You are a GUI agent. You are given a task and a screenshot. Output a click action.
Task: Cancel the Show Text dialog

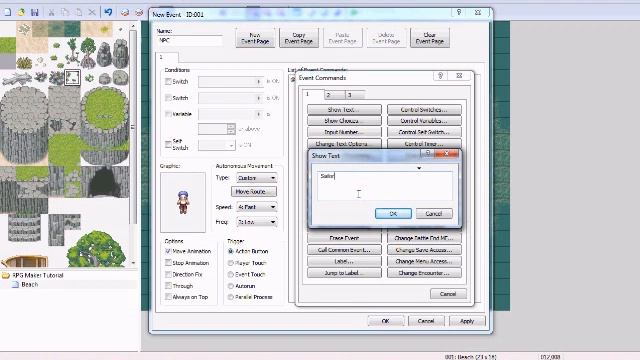tap(434, 213)
